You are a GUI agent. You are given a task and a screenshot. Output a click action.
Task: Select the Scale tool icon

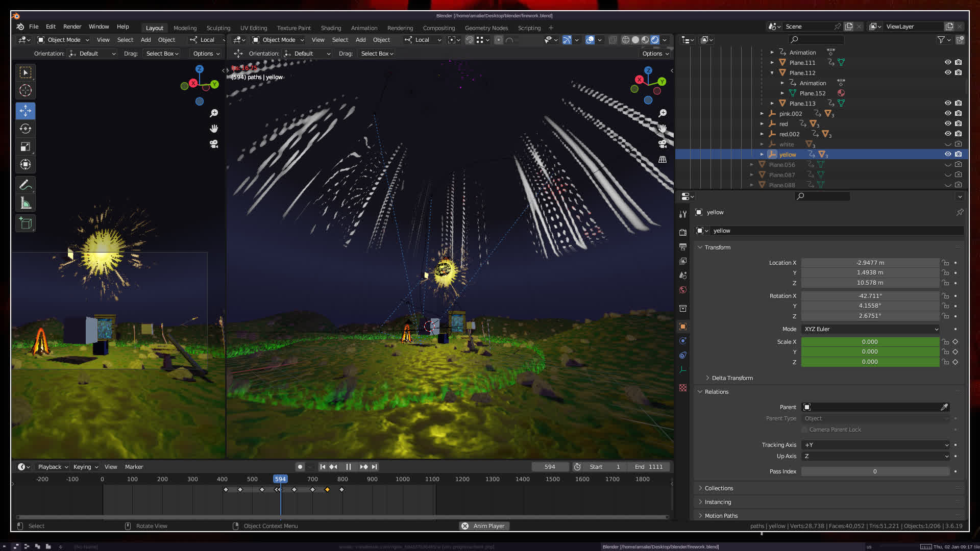26,147
